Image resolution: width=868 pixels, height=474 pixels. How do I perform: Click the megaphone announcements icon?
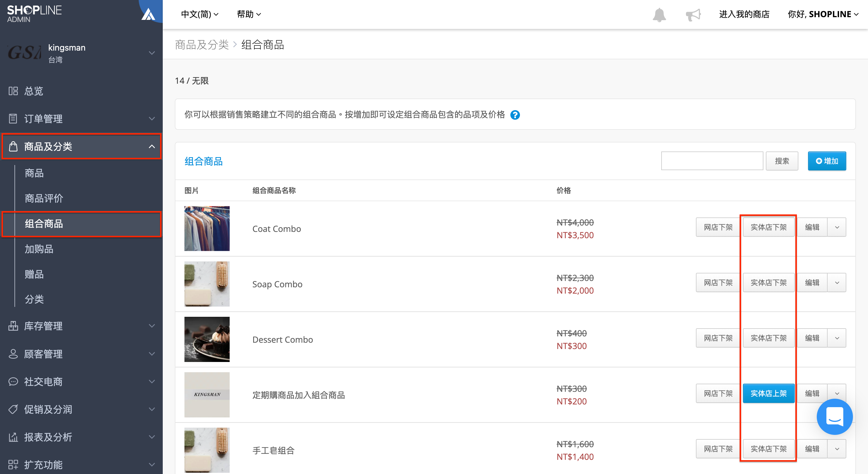(x=693, y=15)
